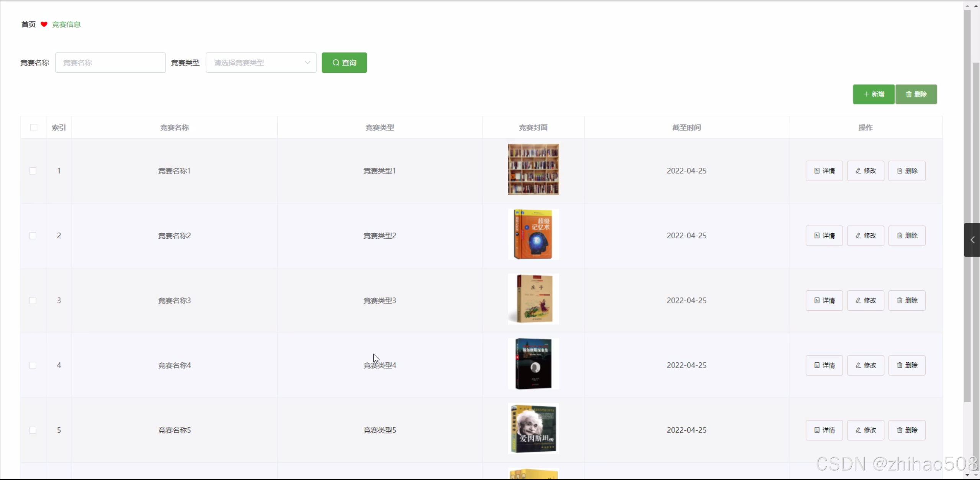Open 详情 details for row 1
Image resolution: width=980 pixels, height=480 pixels.
point(824,171)
